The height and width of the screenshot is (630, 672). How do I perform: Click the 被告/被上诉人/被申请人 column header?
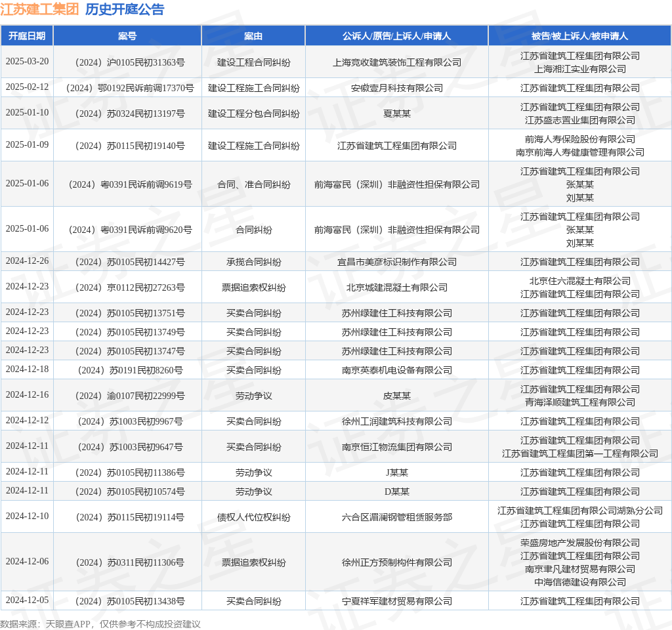pos(580,36)
